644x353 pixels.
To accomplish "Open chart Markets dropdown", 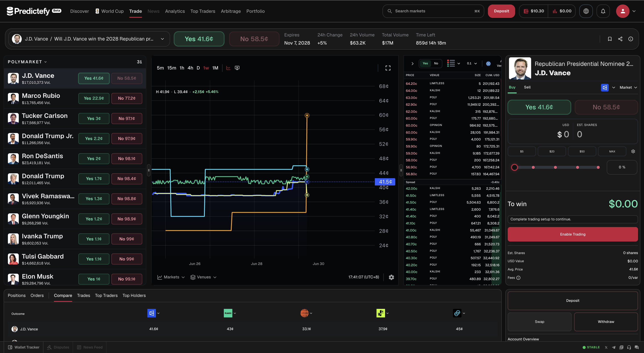I will (171, 277).
